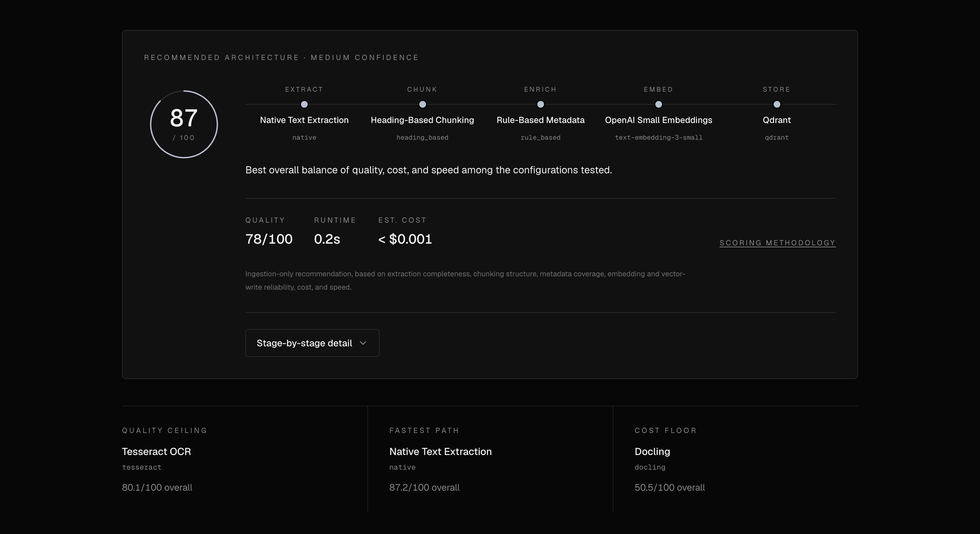Expand the Stage-by-stage detail dropdown
980x534 pixels.
pyautogui.click(x=312, y=343)
